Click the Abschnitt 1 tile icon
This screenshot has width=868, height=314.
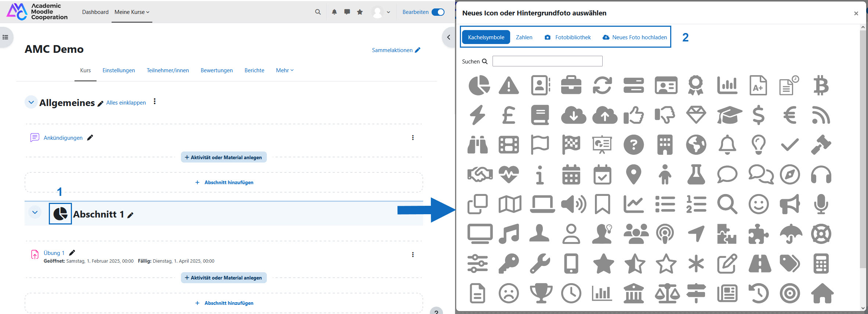(60, 213)
